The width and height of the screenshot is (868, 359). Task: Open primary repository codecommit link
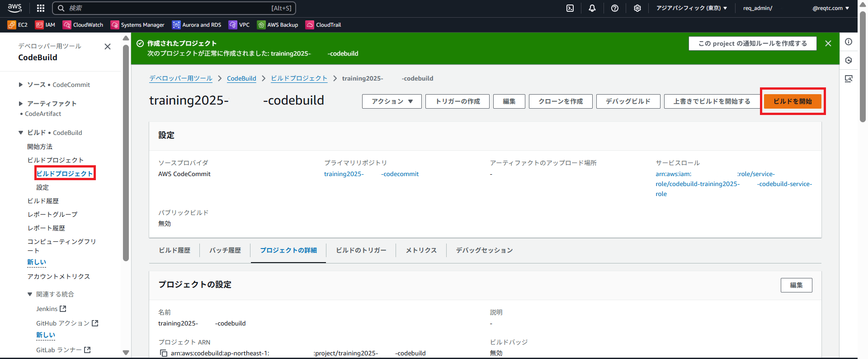tap(371, 174)
